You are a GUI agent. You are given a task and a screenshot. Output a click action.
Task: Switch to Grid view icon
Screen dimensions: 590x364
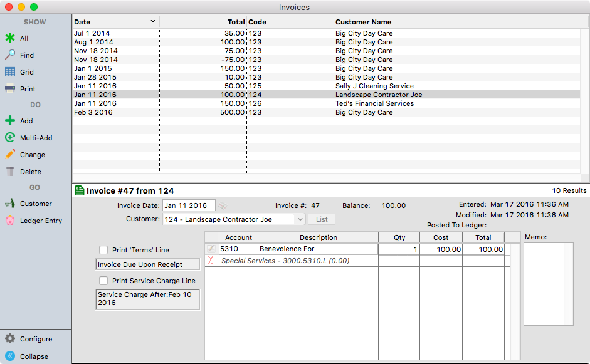coord(10,72)
